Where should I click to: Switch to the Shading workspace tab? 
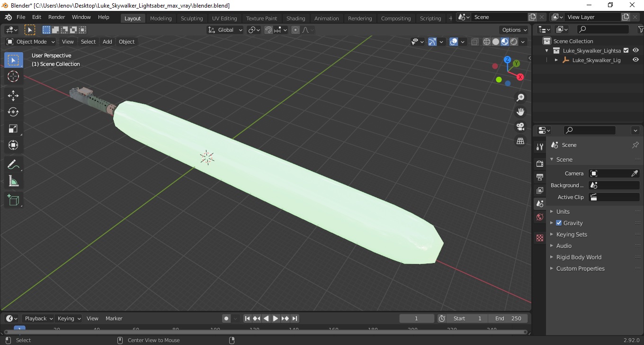tap(296, 18)
